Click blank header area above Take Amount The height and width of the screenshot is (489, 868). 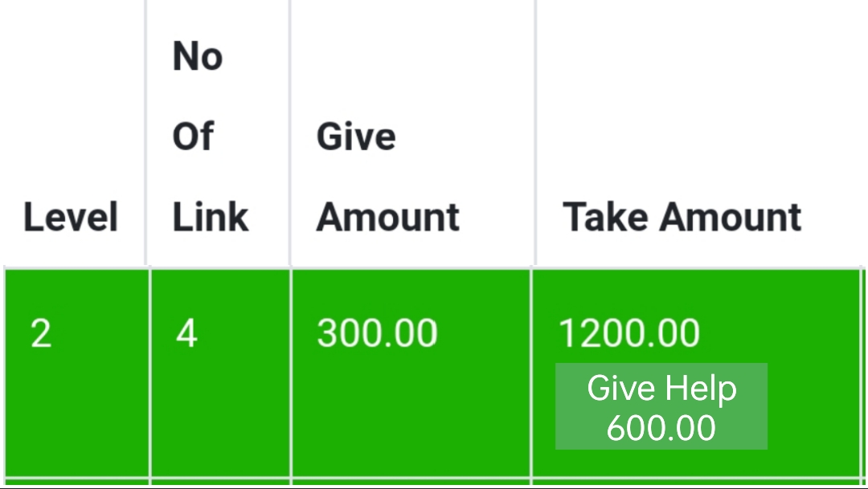[698, 100]
